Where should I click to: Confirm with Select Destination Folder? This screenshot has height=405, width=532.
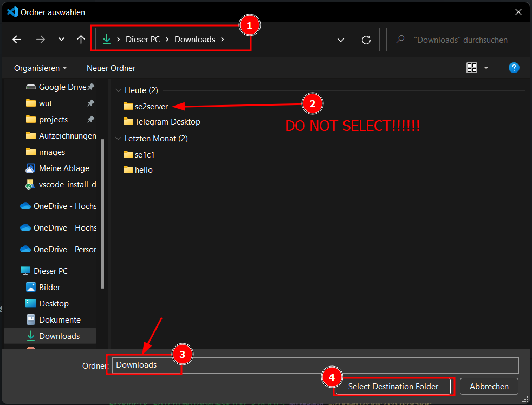(393, 387)
